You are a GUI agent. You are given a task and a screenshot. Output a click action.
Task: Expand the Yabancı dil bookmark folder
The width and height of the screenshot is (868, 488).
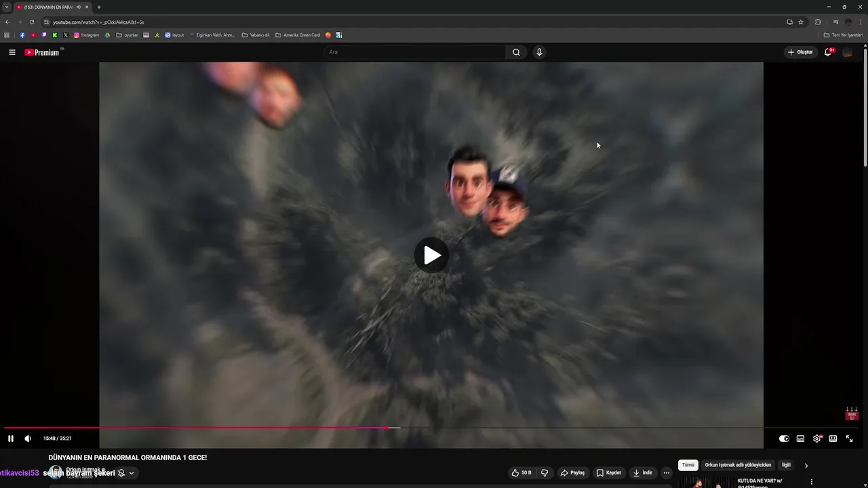point(256,35)
